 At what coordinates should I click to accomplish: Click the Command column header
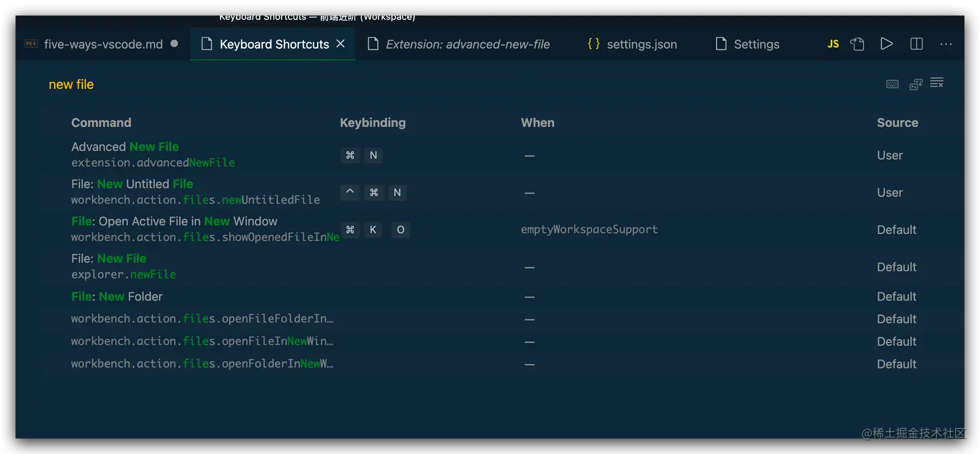(x=101, y=122)
